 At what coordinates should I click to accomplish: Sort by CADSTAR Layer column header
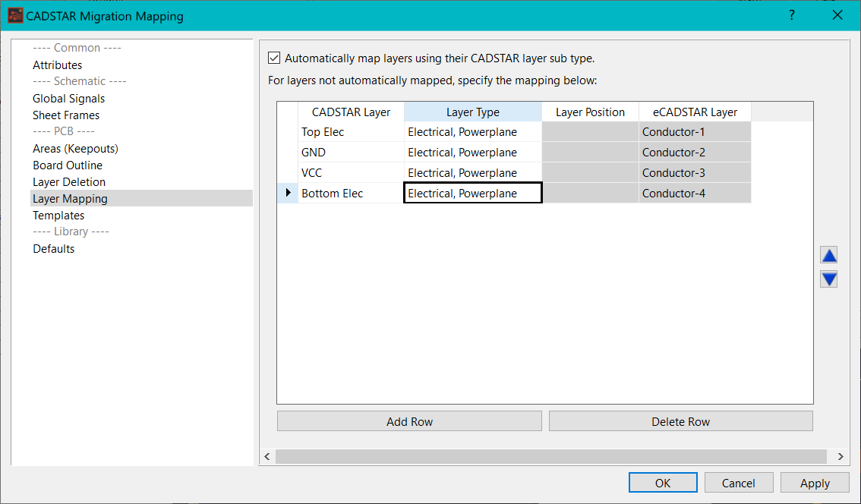coord(351,112)
